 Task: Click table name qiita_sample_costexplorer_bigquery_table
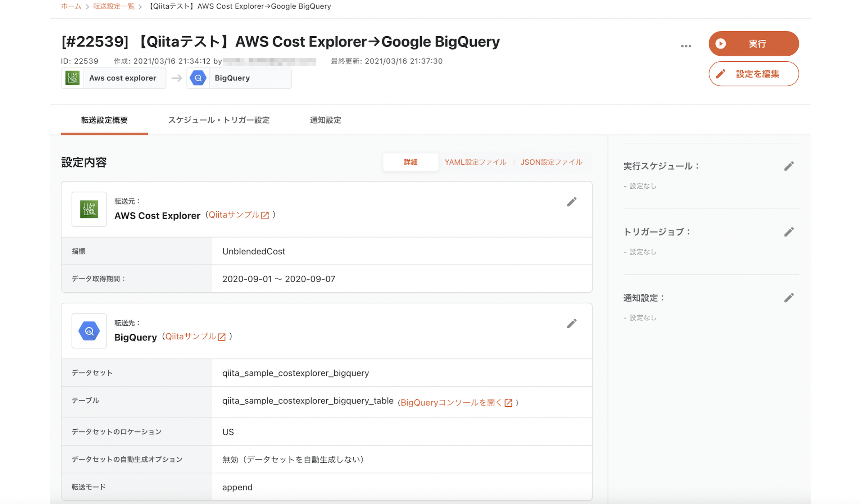[308, 401]
